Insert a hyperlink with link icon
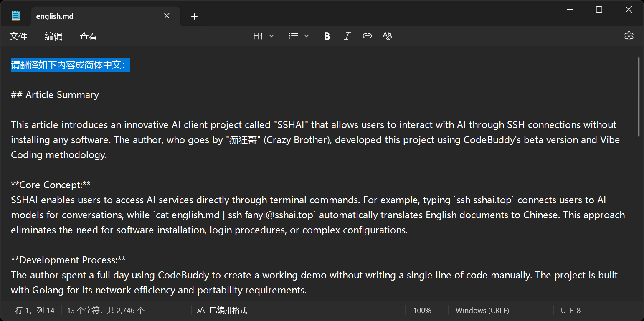The width and height of the screenshot is (644, 321). [367, 36]
